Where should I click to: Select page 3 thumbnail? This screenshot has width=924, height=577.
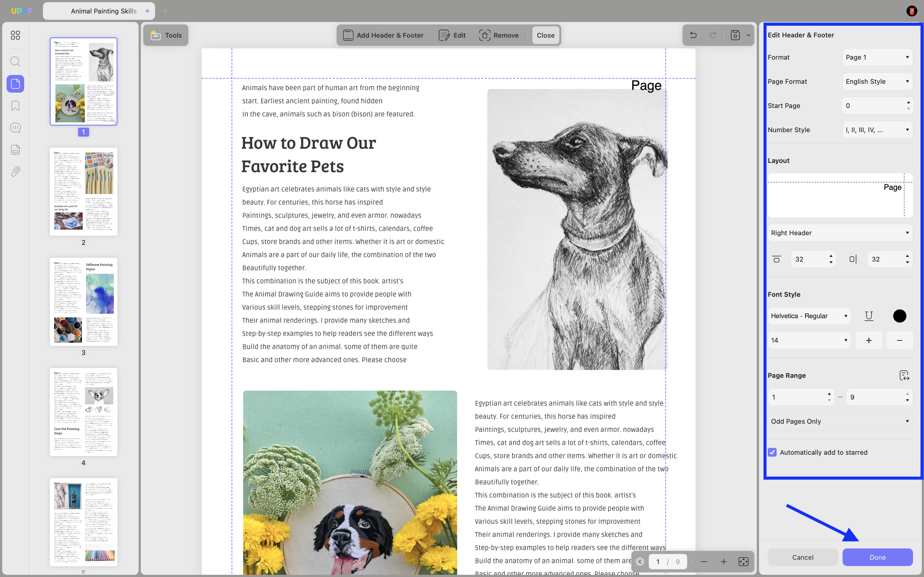click(84, 302)
